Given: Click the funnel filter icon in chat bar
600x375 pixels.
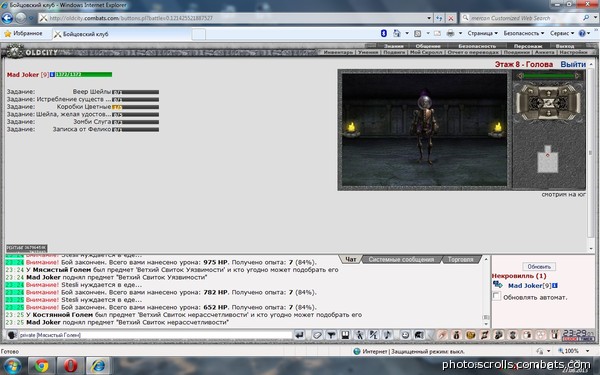Looking at the screenshot, I should click(x=331, y=335).
